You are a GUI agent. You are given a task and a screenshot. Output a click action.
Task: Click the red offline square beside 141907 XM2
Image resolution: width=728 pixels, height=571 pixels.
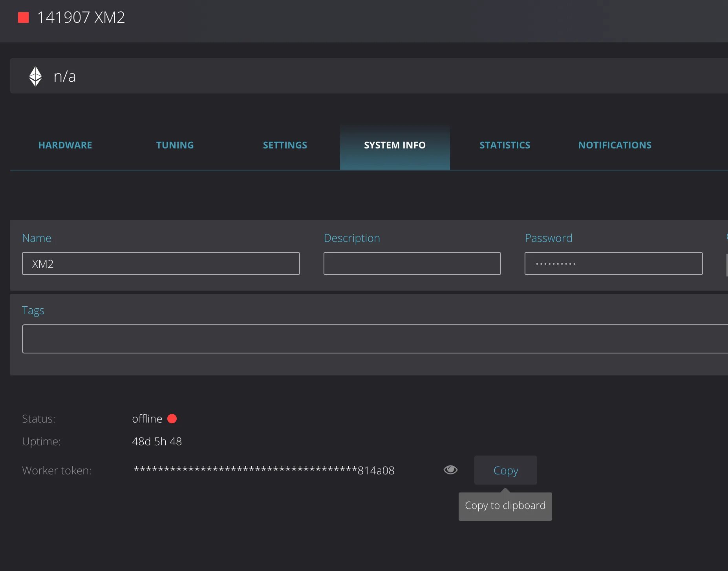pos(24,18)
